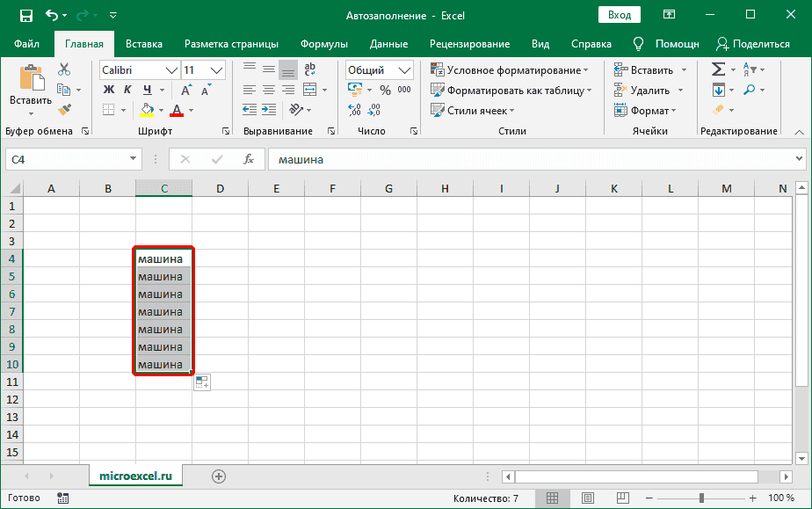Toggle Bold formatting
Viewport: 812px width, 509px height.
tap(109, 90)
